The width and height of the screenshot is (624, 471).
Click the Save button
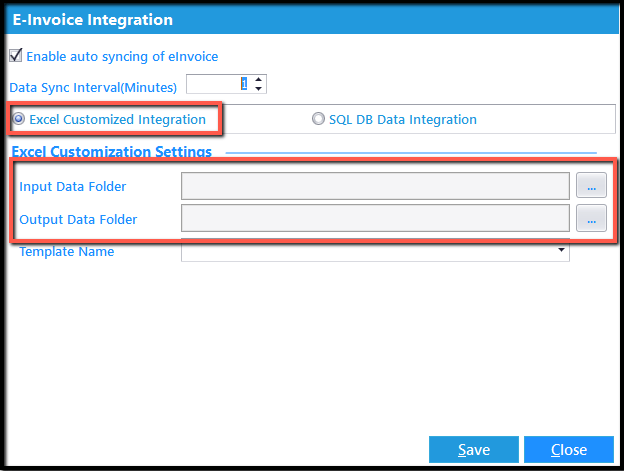(x=474, y=450)
